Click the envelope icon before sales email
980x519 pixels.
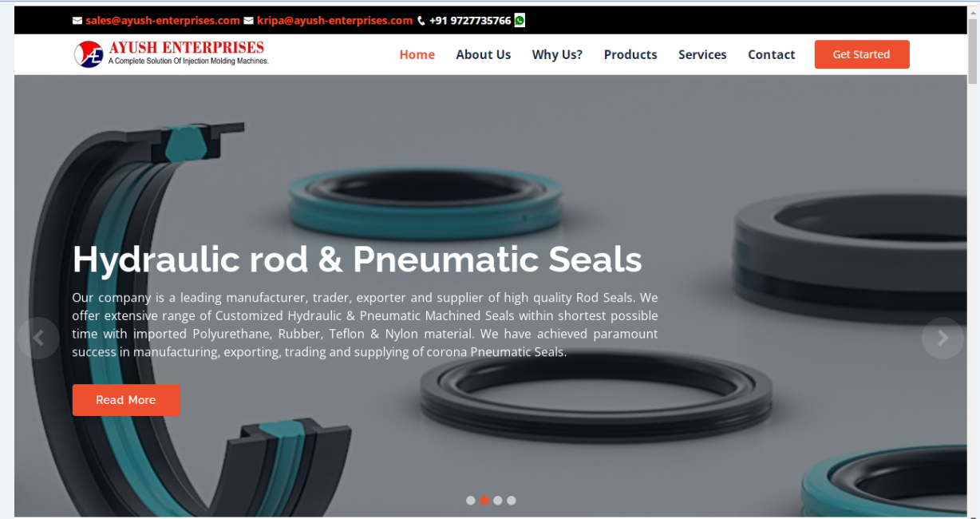coord(77,21)
